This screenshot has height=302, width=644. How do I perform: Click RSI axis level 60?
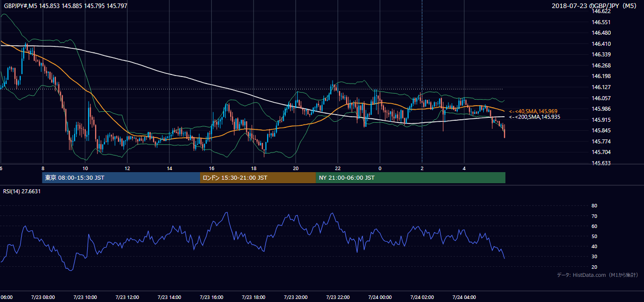tap(594, 226)
